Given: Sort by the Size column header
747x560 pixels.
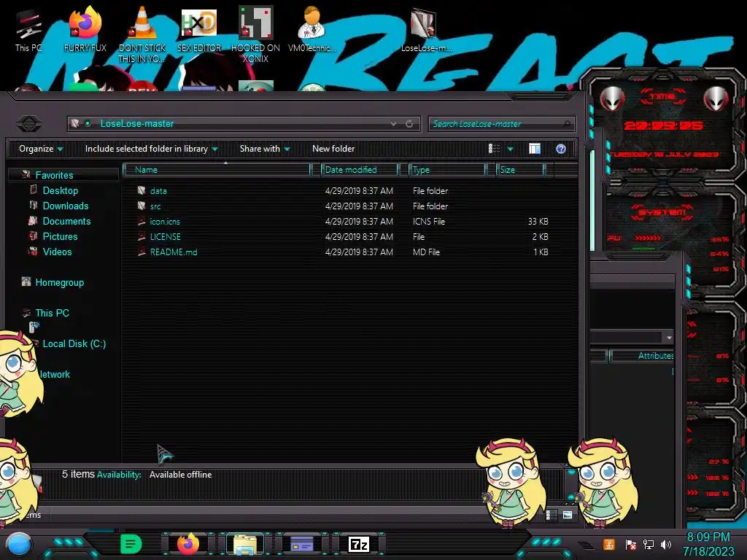Looking at the screenshot, I should [x=520, y=170].
